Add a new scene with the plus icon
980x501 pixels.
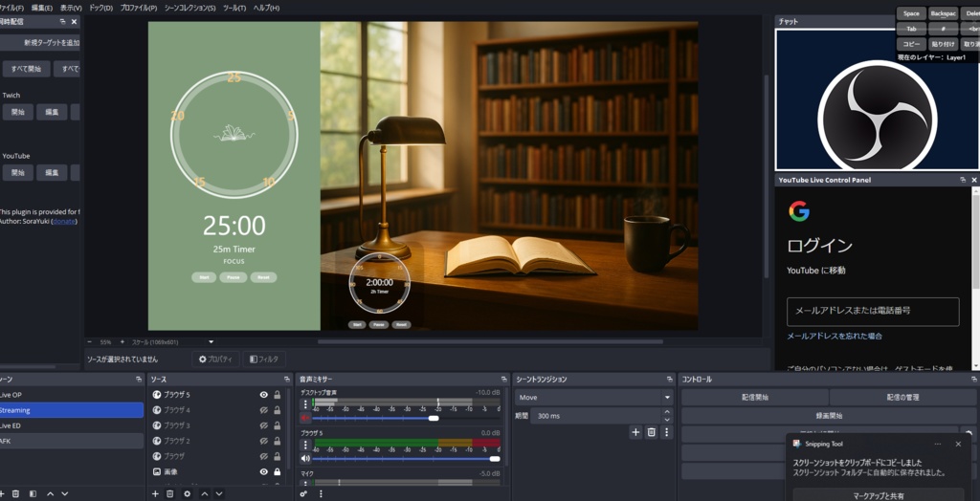2,493
